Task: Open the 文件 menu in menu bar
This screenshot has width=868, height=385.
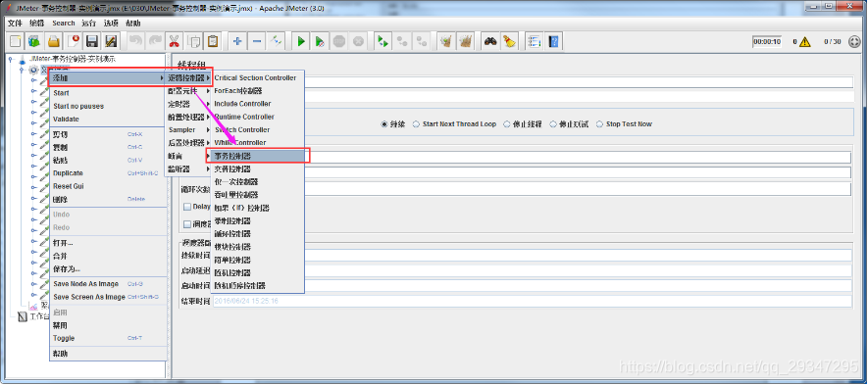Action: pyautogui.click(x=15, y=24)
